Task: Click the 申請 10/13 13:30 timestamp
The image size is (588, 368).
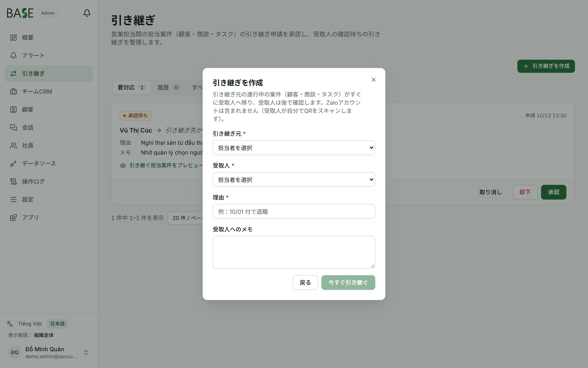Action: [x=546, y=116]
